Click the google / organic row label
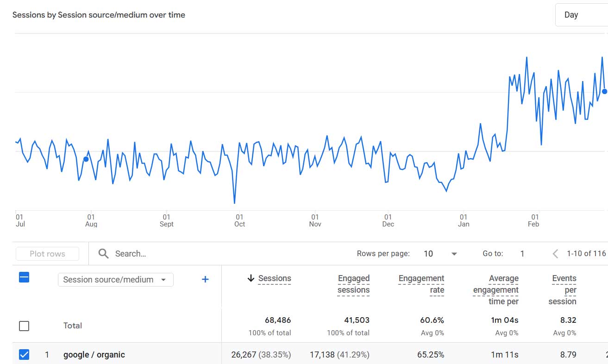This screenshot has width=608, height=364. point(94,355)
